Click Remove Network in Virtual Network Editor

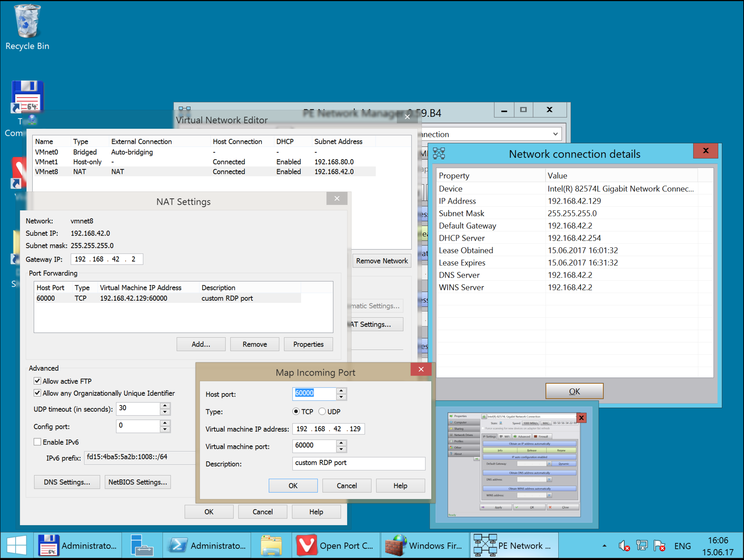point(382,261)
